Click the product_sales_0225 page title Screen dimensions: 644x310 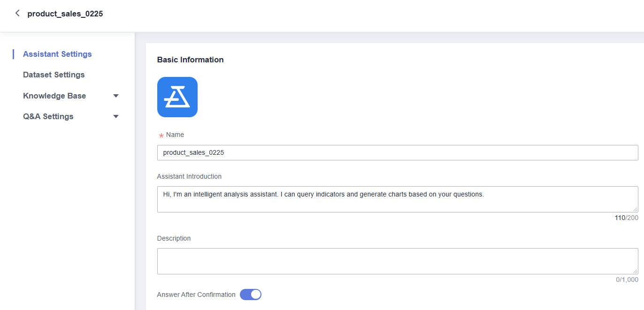click(65, 14)
